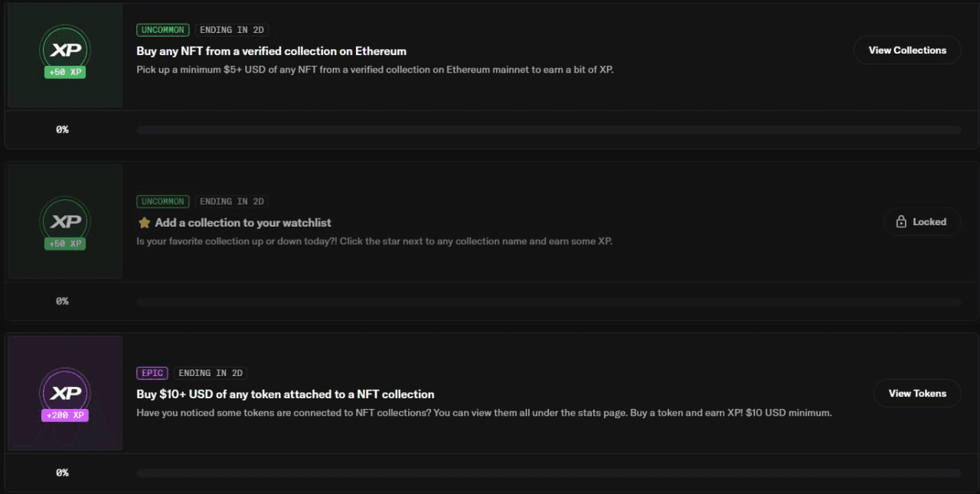
Task: Open 'Buy any NFT from a verified collection' title
Action: (x=271, y=51)
